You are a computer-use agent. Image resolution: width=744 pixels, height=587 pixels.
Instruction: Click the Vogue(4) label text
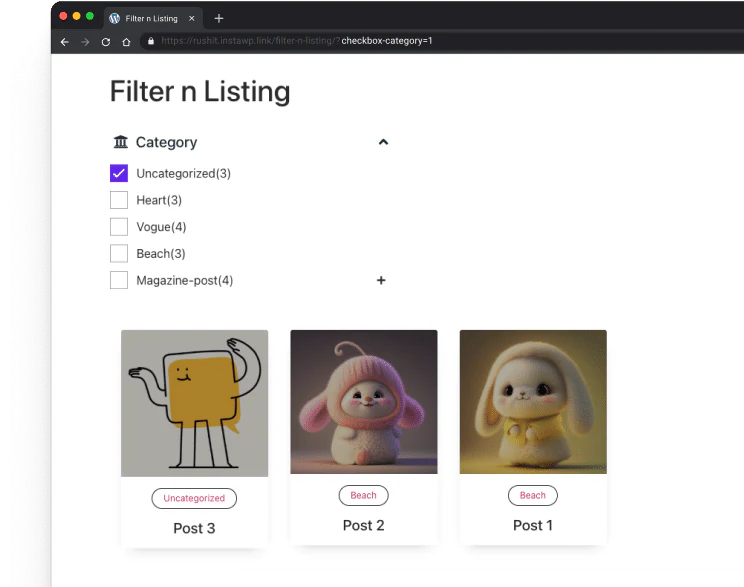161,227
